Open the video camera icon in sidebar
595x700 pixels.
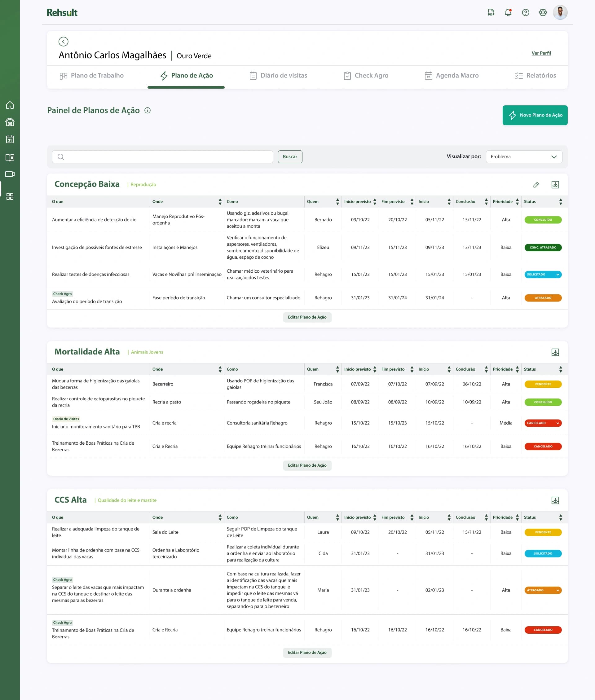[10, 174]
